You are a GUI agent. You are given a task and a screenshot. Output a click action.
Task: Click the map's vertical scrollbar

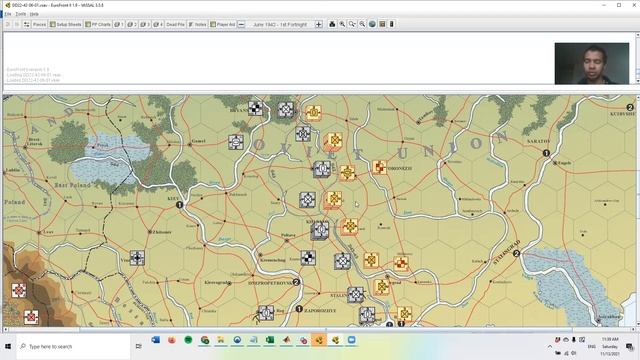click(637, 211)
